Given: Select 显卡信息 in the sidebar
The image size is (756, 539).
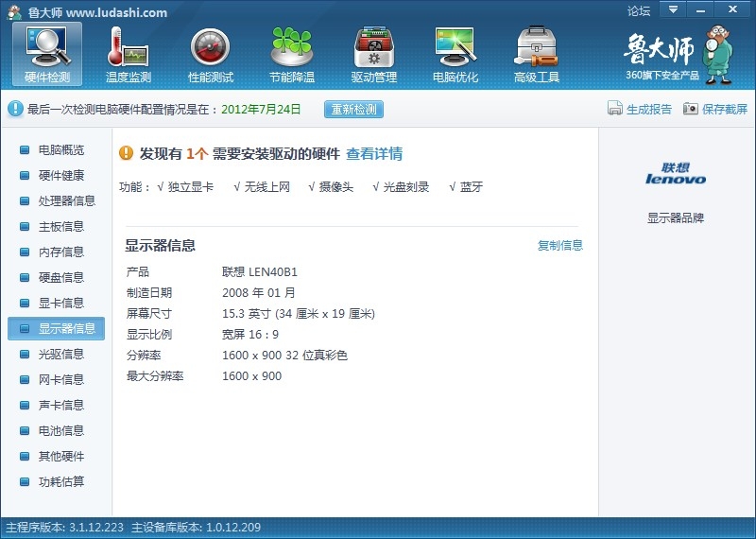Looking at the screenshot, I should coord(60,303).
